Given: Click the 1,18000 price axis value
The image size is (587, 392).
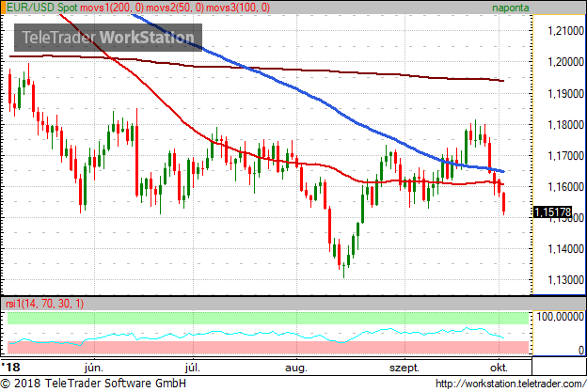Looking at the screenshot, I should tap(565, 125).
